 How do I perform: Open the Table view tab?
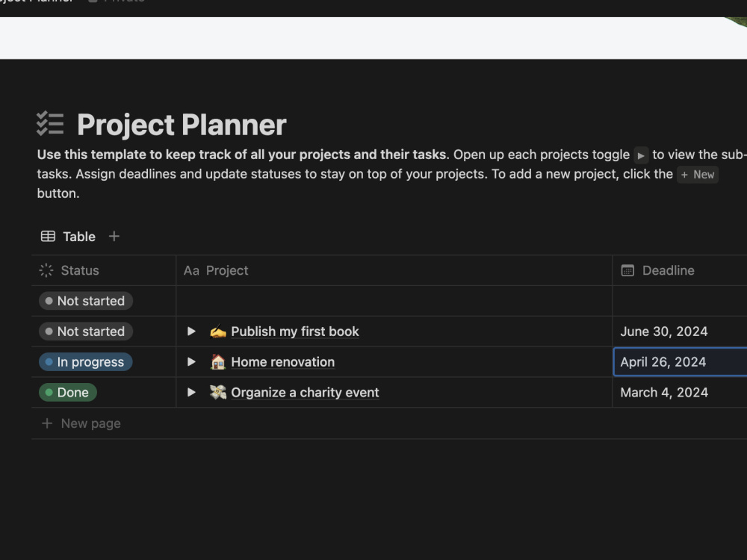coord(68,236)
